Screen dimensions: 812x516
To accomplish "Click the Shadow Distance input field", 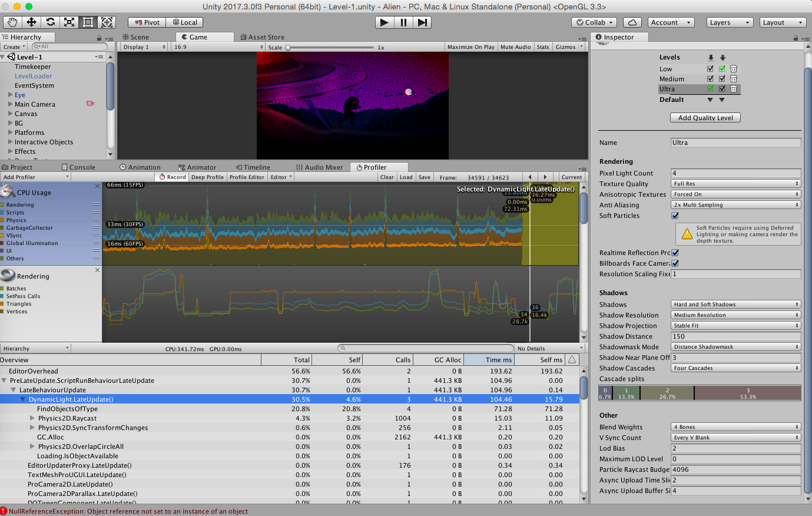I will 735,336.
